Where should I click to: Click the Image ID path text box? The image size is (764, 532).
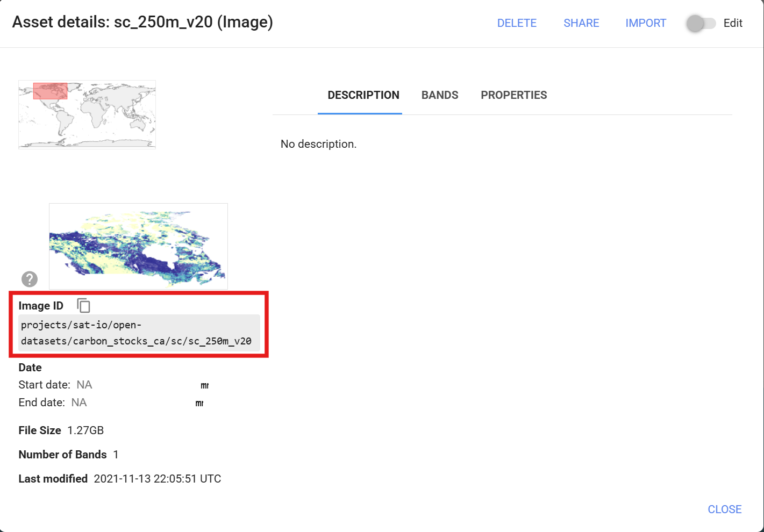(139, 333)
